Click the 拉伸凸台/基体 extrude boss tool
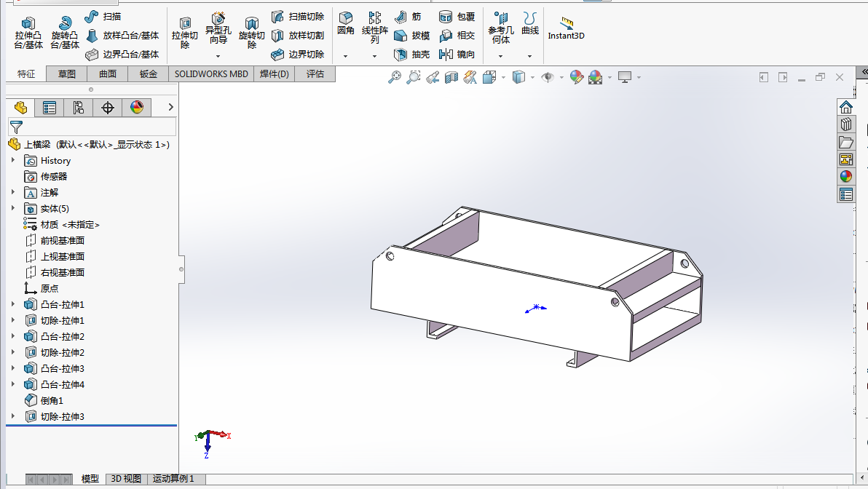Viewport: 868px width, 489px height. pyautogui.click(x=28, y=33)
